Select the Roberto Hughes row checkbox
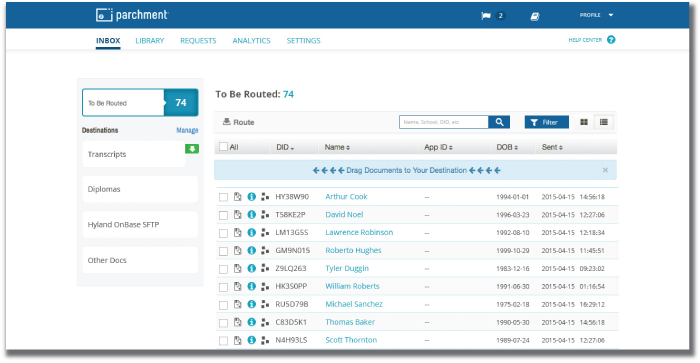The image size is (700, 363). (x=223, y=251)
